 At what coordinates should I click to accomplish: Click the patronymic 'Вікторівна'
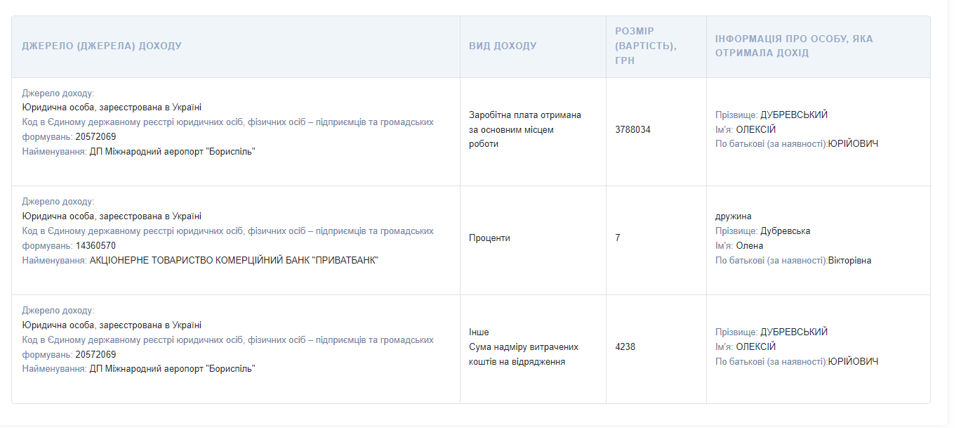[x=849, y=261]
